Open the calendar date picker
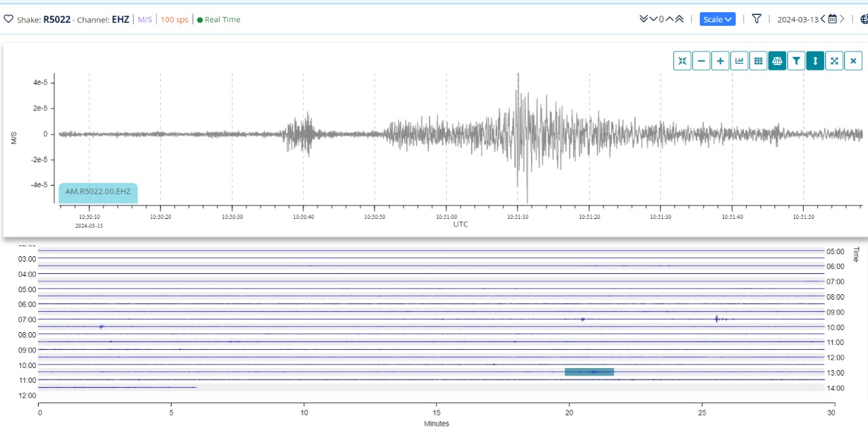Screen dimensions: 868x427 [832, 19]
